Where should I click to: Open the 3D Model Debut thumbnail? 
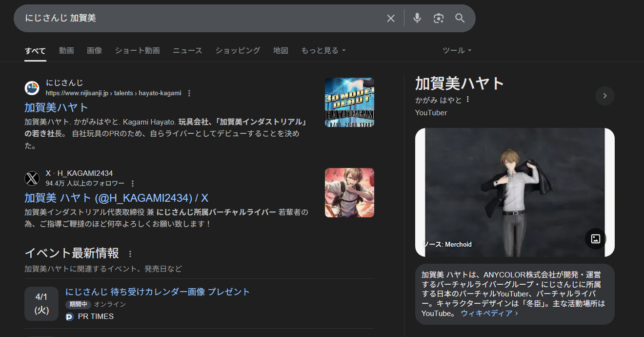[349, 103]
